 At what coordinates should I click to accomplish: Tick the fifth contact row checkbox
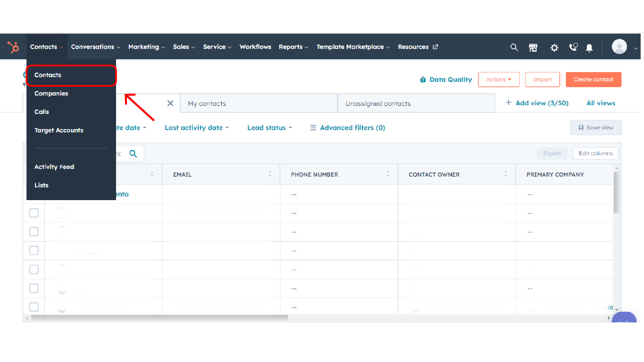tap(34, 269)
